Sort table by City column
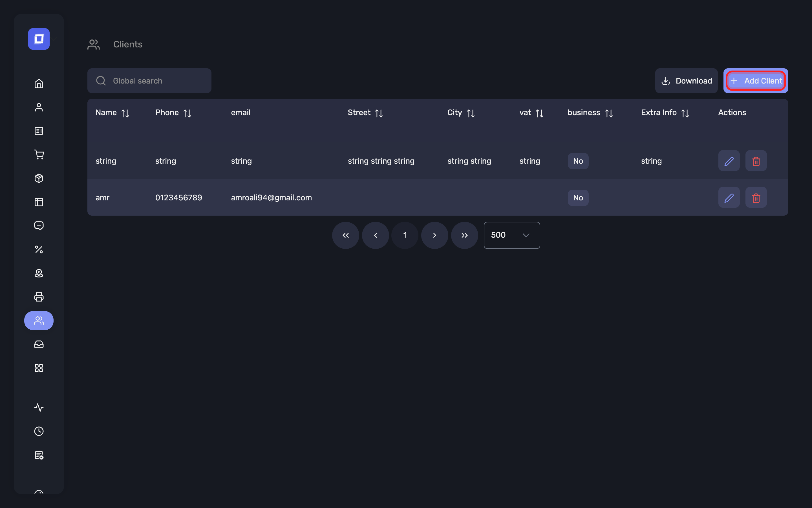This screenshot has width=812, height=508. [471, 113]
